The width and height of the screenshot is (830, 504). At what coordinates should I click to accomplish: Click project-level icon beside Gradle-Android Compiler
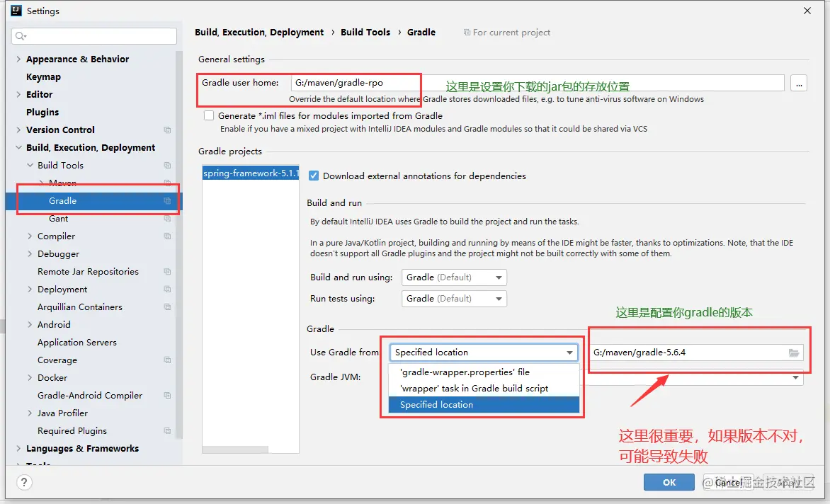pos(167,396)
